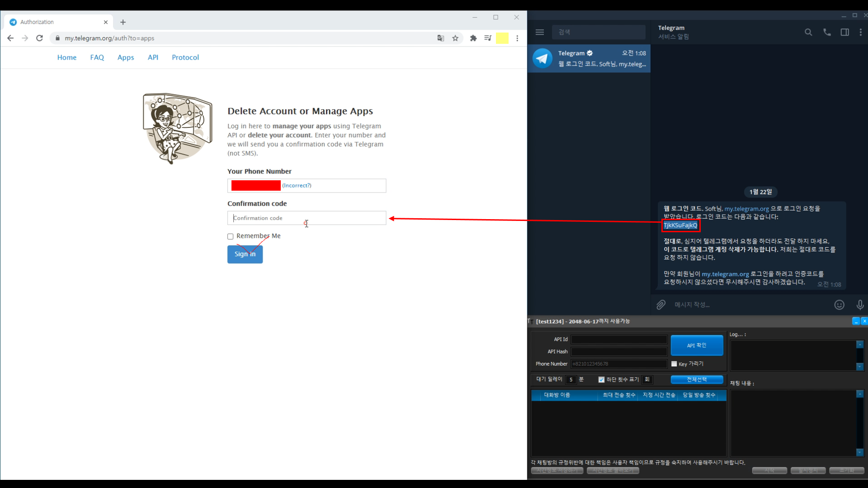Close the Authorization browser tab
This screenshot has height=488, width=868.
[106, 22]
